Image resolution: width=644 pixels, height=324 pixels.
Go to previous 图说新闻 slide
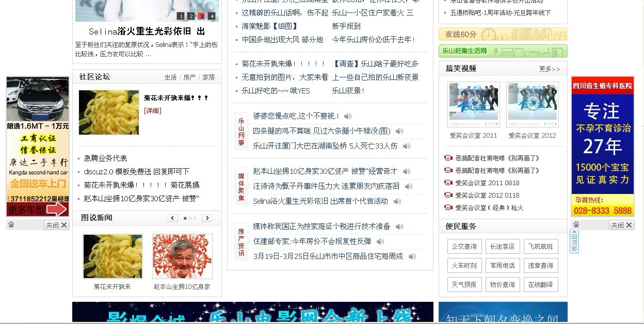tap(173, 218)
